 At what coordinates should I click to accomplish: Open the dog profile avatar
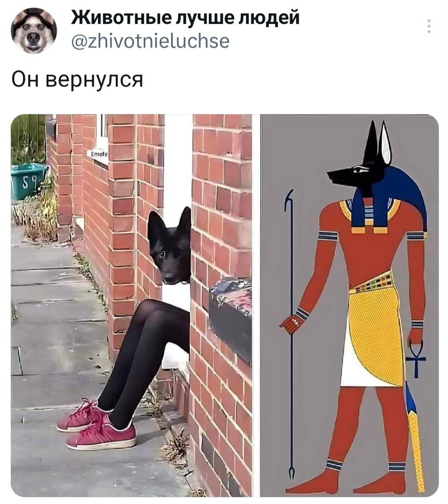pos(34,30)
